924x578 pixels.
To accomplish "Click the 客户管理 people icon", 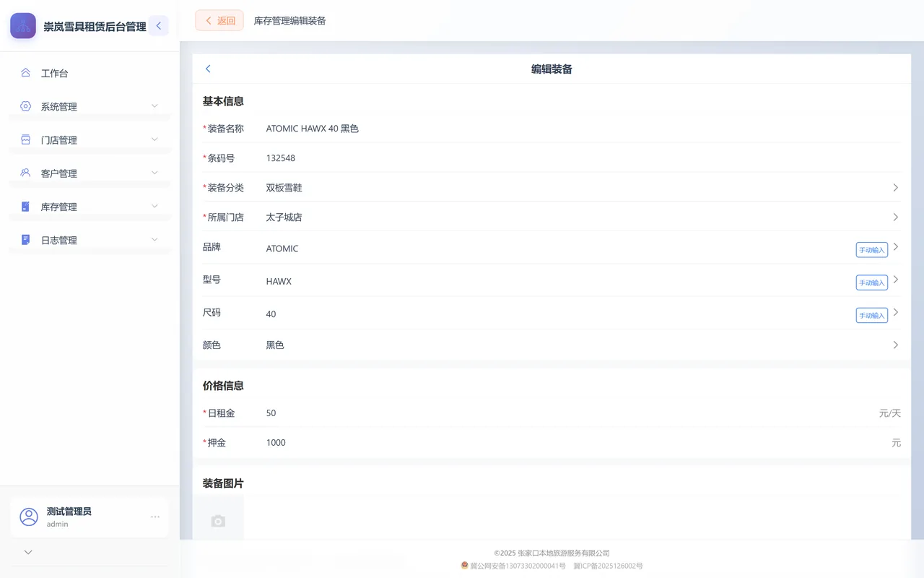I will pos(25,173).
